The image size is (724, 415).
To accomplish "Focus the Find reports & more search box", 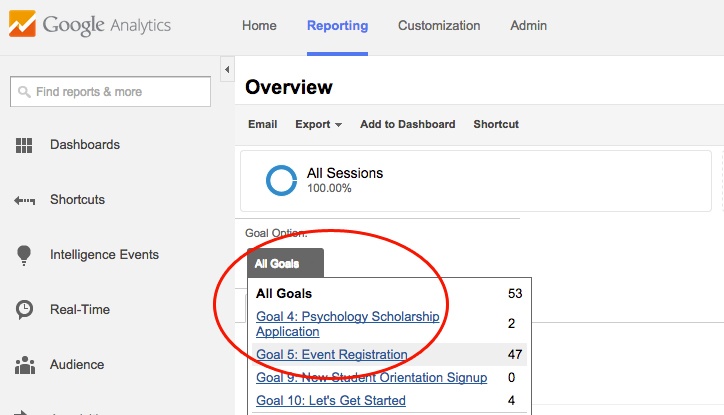I will tap(110, 92).
